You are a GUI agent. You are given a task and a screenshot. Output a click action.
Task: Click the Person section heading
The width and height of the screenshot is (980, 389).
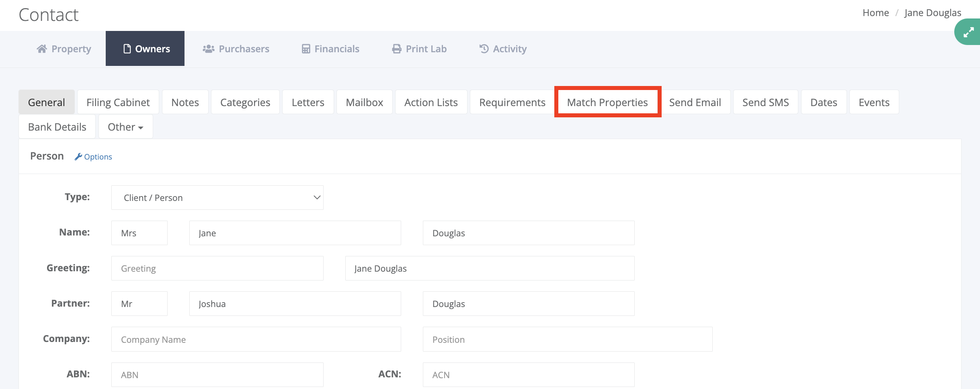point(47,156)
